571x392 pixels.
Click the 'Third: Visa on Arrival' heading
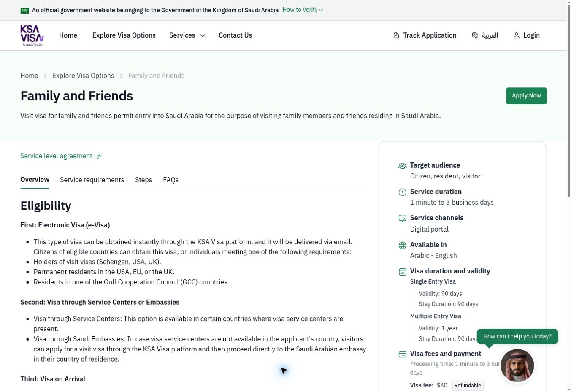pos(53,379)
